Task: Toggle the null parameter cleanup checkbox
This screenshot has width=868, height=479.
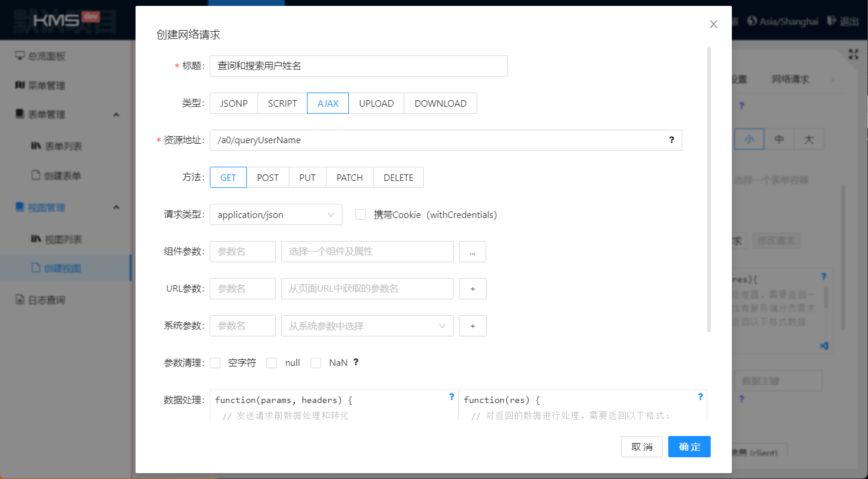Action: 272,363
